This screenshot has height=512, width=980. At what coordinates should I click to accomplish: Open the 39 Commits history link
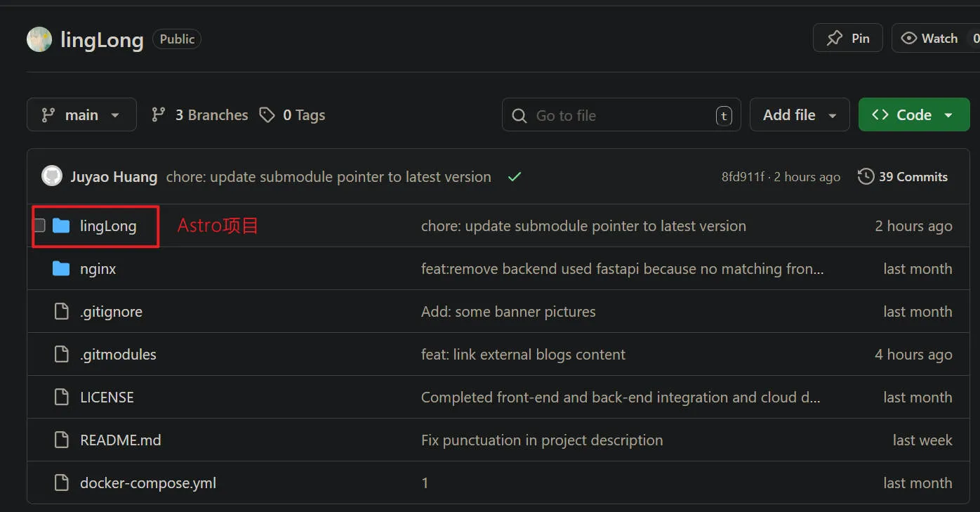coord(903,177)
